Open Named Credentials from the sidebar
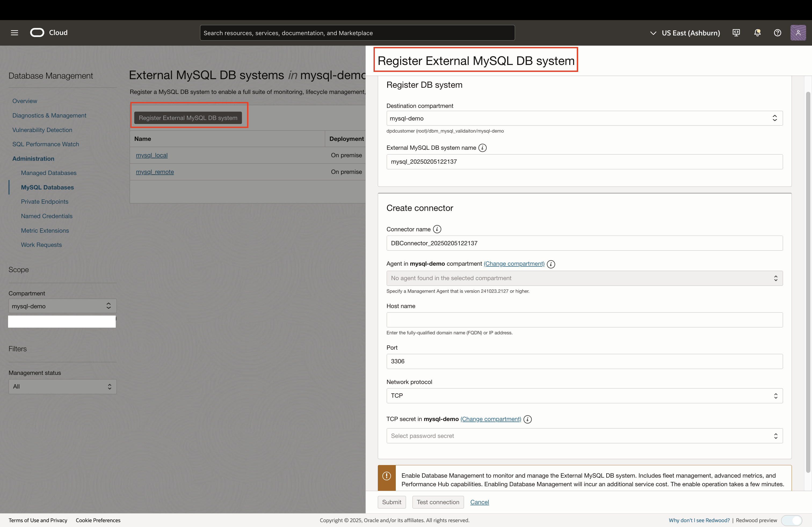The height and width of the screenshot is (527, 812). pos(46,216)
